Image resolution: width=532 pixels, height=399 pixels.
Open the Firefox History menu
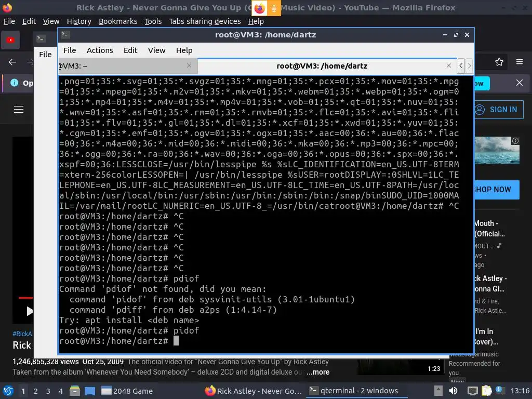79,21
